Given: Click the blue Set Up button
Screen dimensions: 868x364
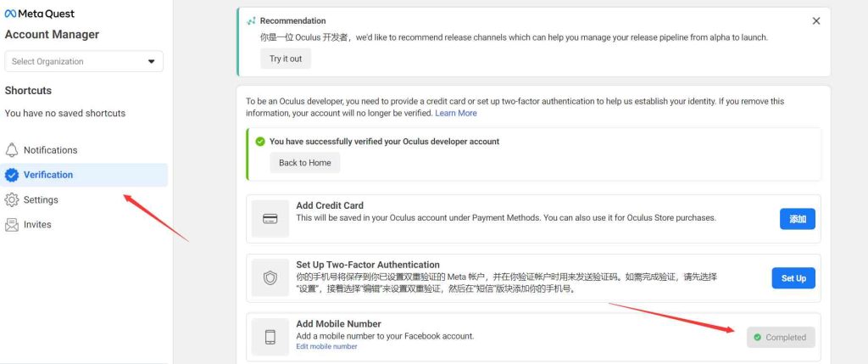Looking at the screenshot, I should tap(793, 278).
